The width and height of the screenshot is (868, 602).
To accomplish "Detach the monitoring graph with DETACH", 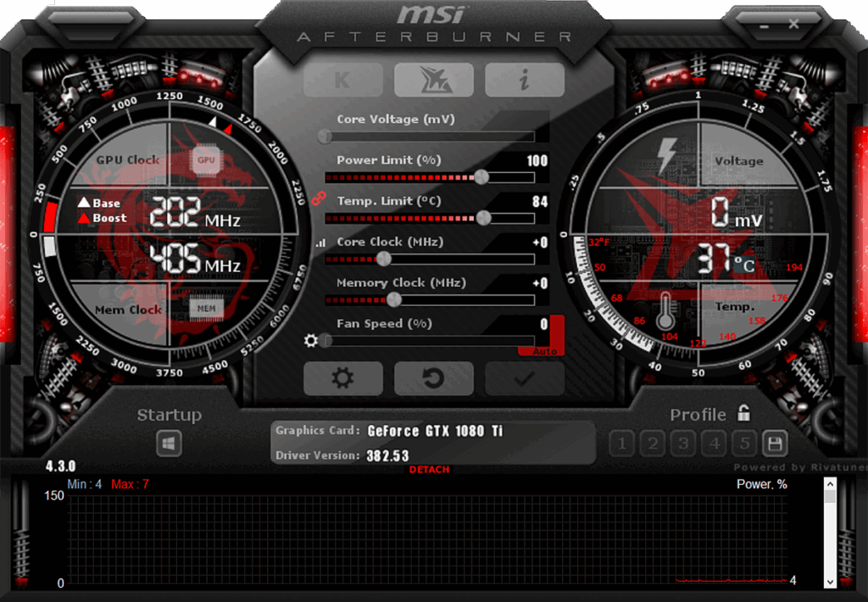I will tap(429, 470).
